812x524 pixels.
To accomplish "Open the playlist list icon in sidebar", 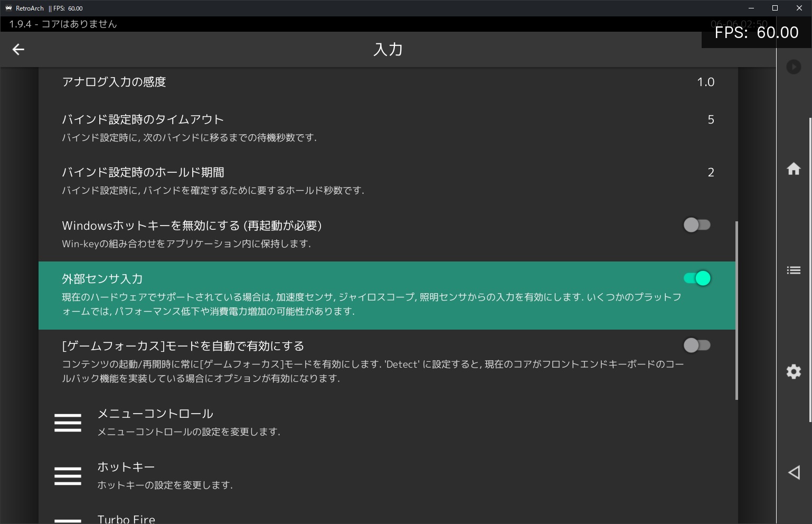I will pos(794,270).
